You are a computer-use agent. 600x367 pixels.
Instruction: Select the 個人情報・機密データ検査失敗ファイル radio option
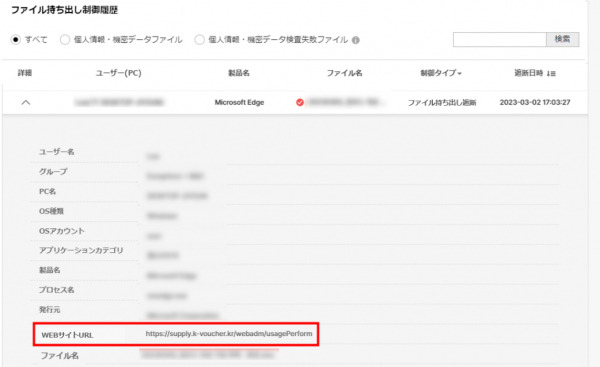coord(199,39)
